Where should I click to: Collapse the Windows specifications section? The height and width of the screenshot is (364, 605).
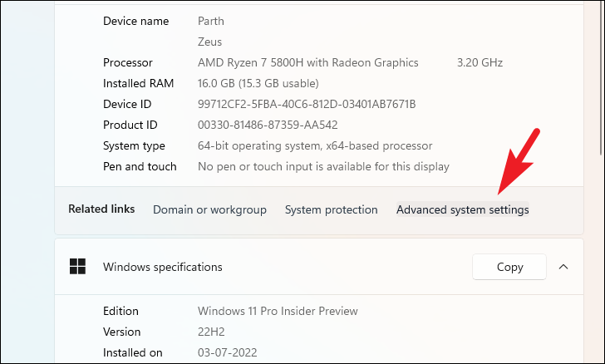[x=563, y=267]
